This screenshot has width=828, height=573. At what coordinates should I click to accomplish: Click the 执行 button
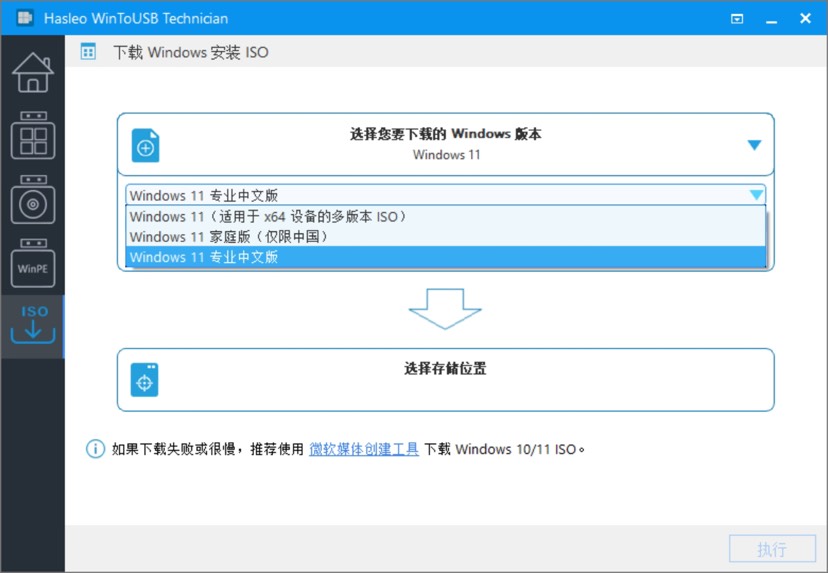pyautogui.click(x=773, y=549)
